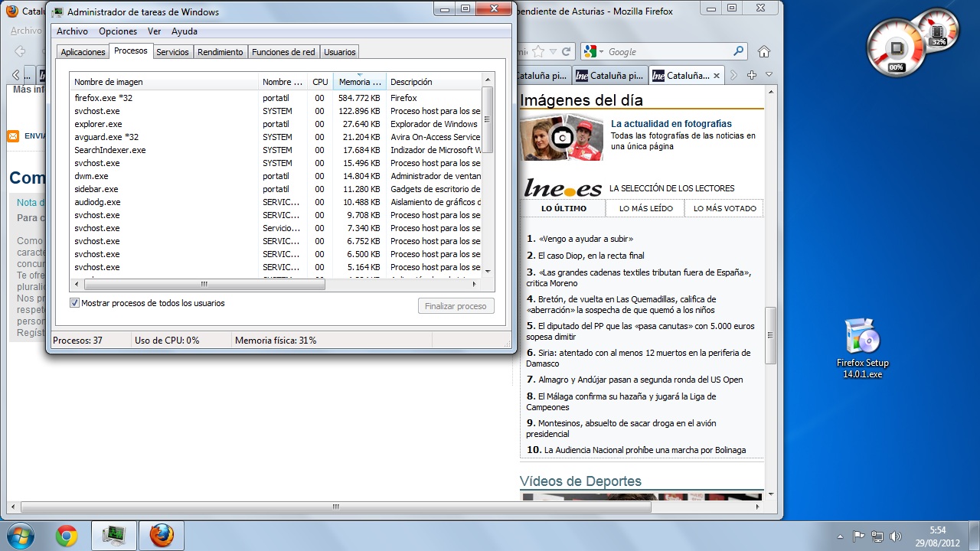This screenshot has height=551, width=980.
Task: Select the avguard.exe *32 process row
Action: coord(276,137)
